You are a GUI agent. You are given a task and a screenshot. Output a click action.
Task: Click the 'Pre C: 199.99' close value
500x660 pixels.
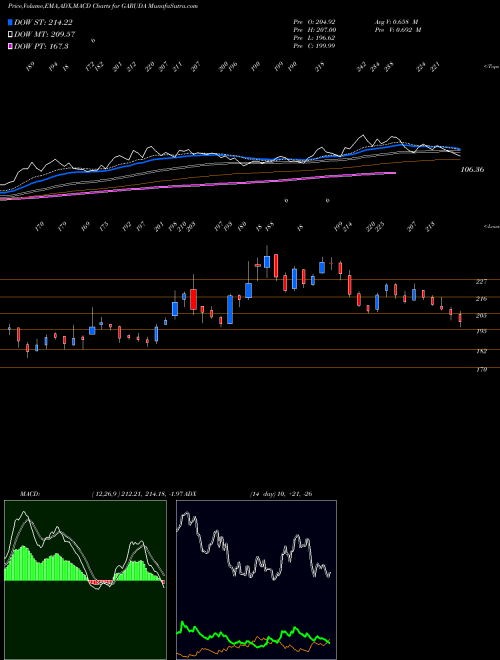pos(314,46)
